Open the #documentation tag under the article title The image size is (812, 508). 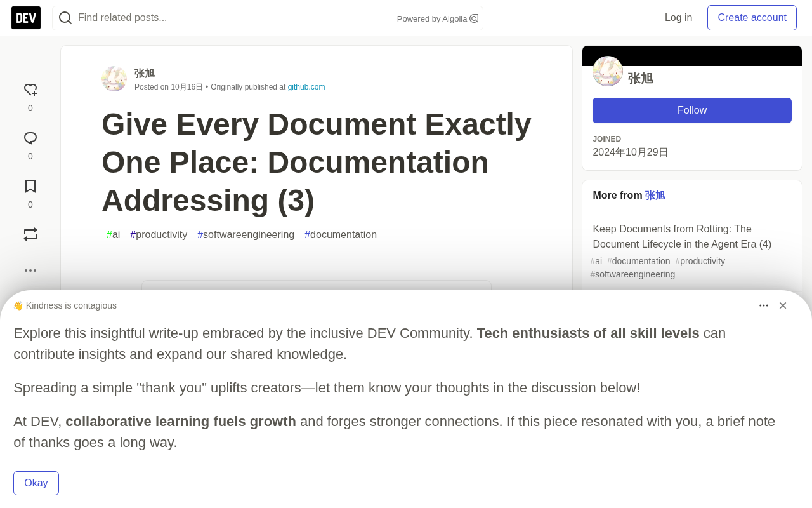(x=341, y=235)
